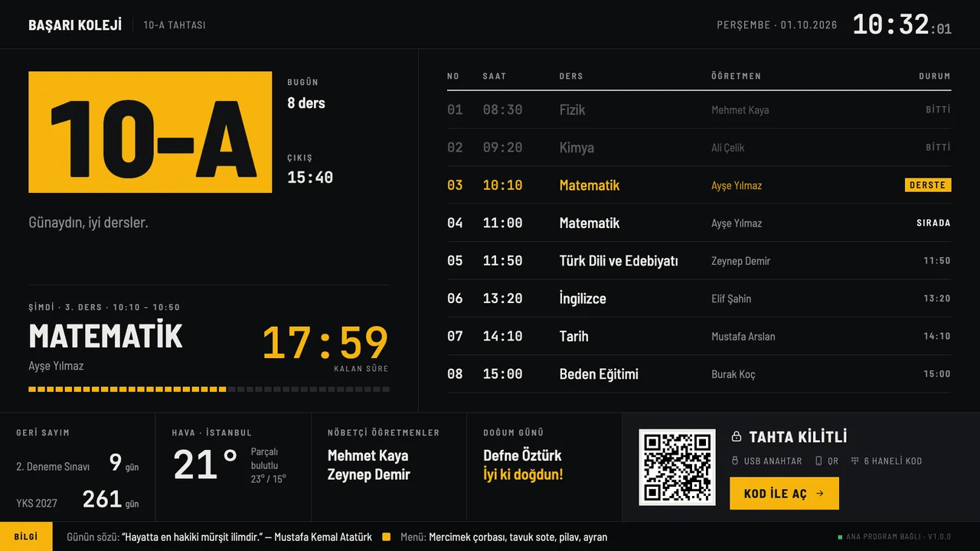Click the ANA PROGRAM BAĞLI version text
The height and width of the screenshot is (551, 980).
pos(899,537)
